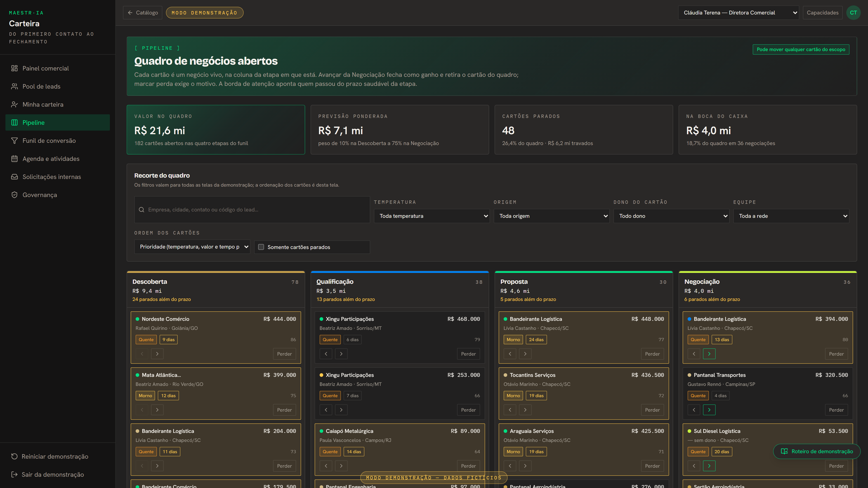Advance Bandeirante Logística R$ 448.000 card

(525, 354)
